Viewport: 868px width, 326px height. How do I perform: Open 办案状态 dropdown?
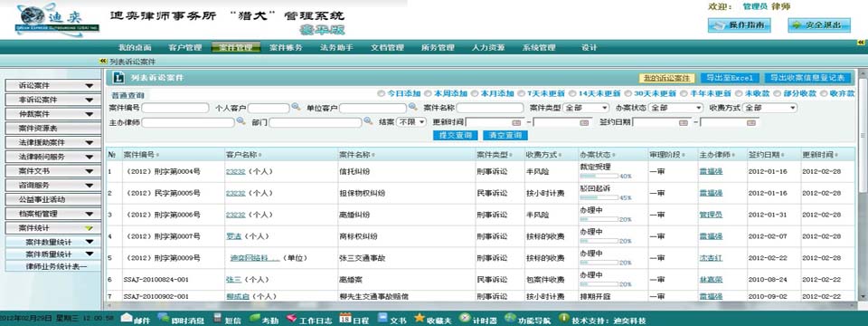675,108
